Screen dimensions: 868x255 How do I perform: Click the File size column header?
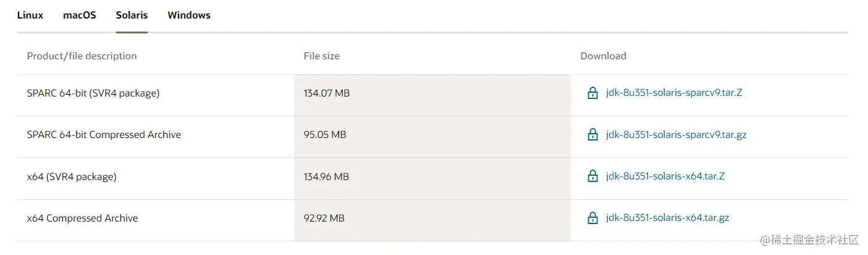pos(322,56)
